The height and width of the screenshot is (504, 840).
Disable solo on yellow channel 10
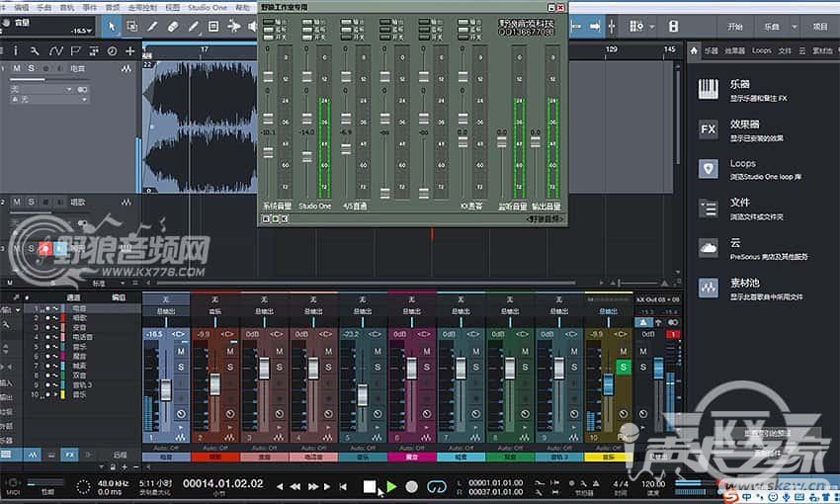coord(623,367)
